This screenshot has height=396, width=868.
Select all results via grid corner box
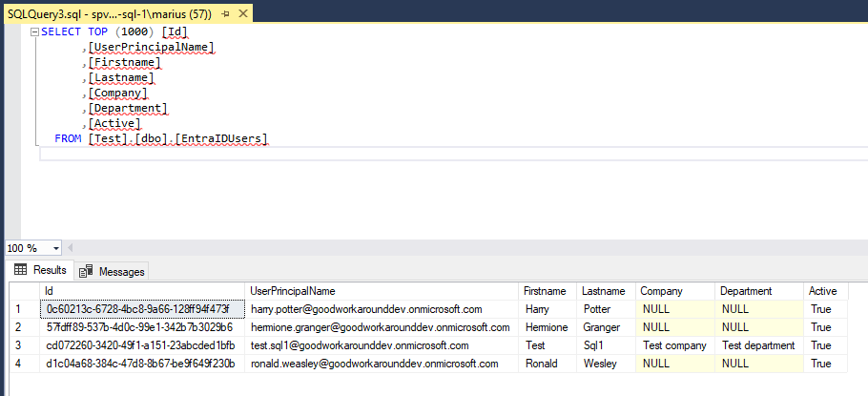coord(19,291)
